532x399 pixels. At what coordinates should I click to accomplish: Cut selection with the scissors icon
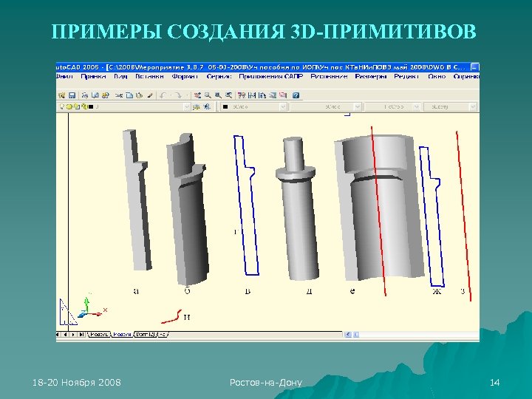pyautogui.click(x=118, y=95)
